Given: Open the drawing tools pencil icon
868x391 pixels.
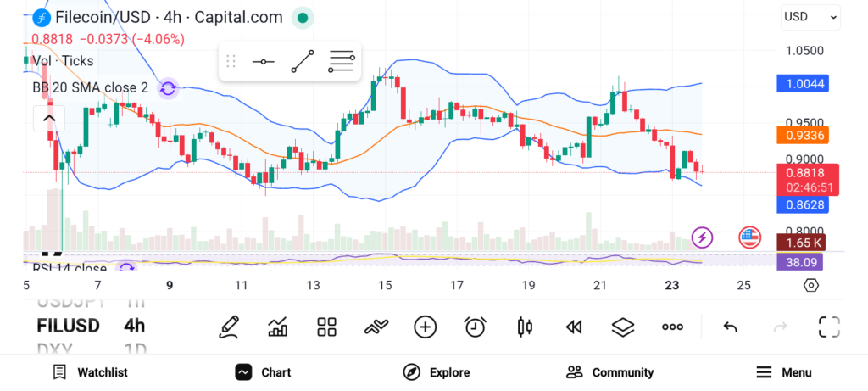Looking at the screenshot, I should (229, 327).
